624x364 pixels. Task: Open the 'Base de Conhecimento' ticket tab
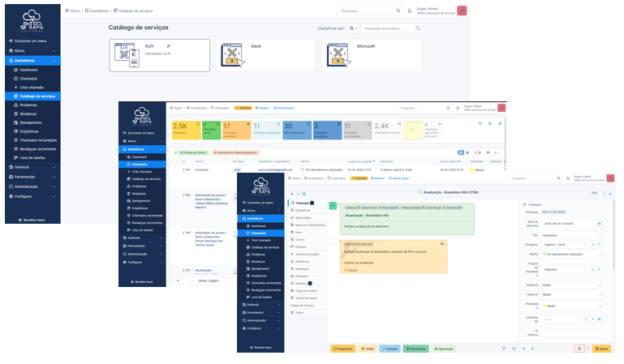pos(309,224)
